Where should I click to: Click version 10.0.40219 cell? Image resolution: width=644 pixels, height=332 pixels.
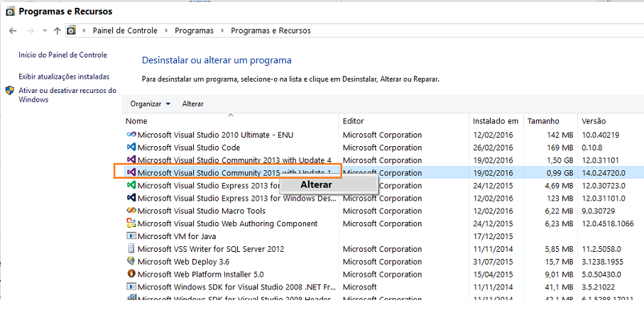[x=600, y=135]
